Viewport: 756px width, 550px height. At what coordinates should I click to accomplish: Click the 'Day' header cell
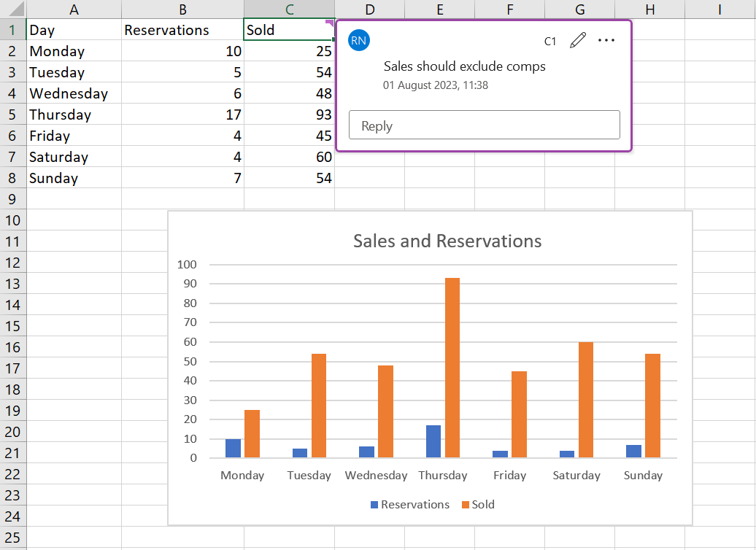74,30
